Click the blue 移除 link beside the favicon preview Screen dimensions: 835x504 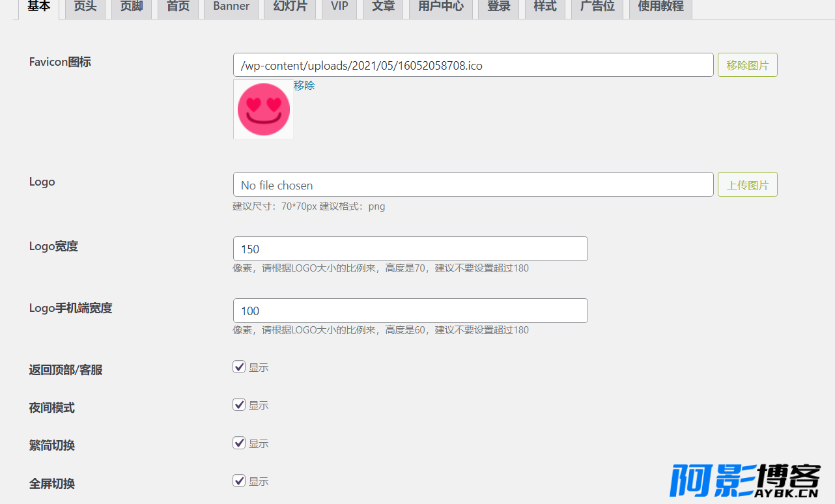coord(304,85)
